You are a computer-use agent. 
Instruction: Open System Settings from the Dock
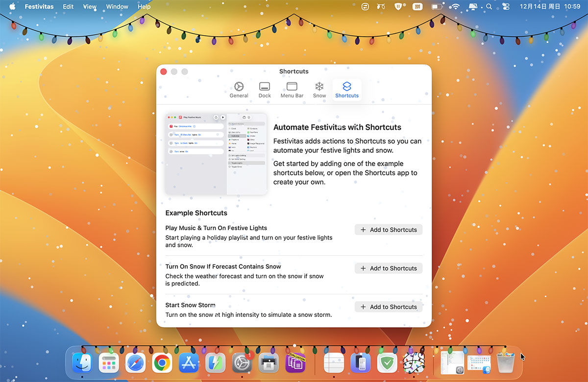tap(242, 363)
